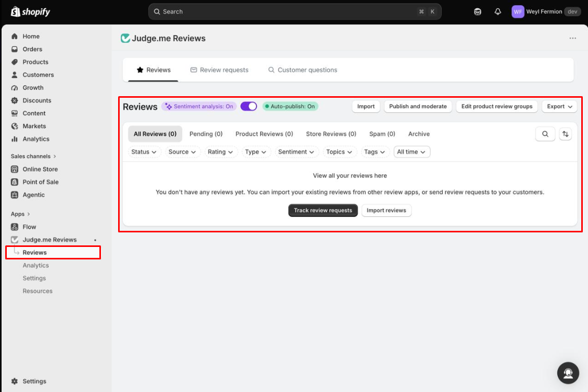Open Judge.me Analytics sub-item
Image resolution: width=588 pixels, height=392 pixels.
click(35, 265)
